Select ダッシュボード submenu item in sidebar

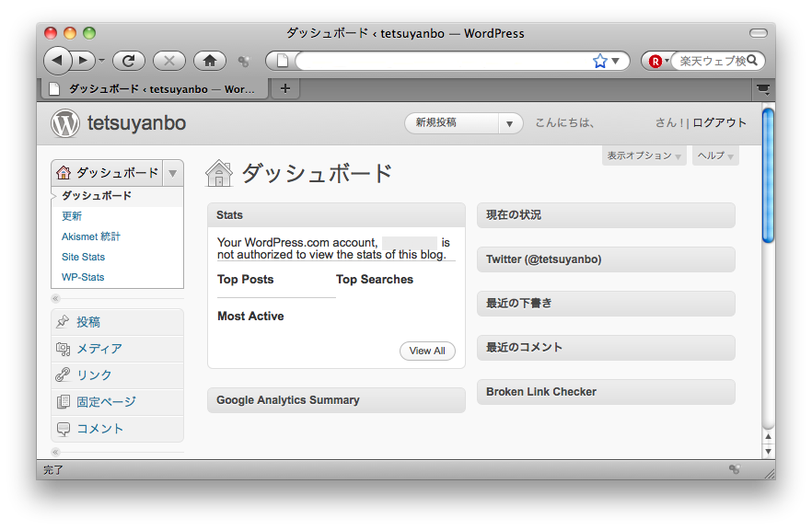(x=97, y=196)
